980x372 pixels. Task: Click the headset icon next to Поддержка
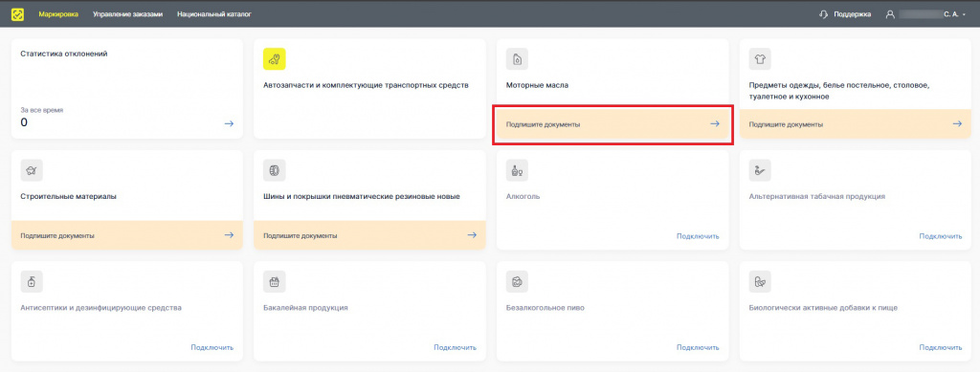click(x=823, y=13)
